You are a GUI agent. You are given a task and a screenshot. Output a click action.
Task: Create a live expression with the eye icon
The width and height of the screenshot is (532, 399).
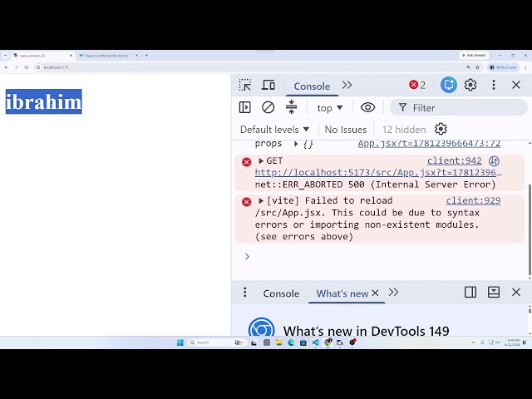point(367,107)
